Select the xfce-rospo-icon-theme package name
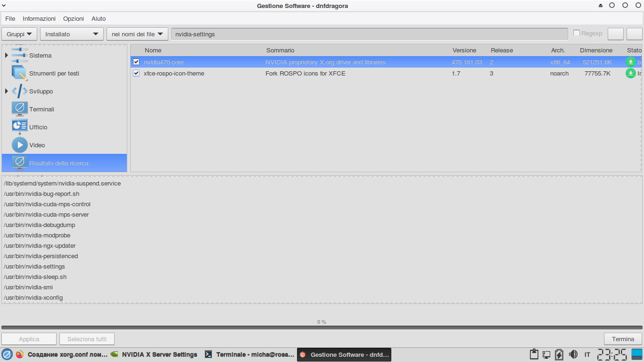644x362 pixels. 174,73
